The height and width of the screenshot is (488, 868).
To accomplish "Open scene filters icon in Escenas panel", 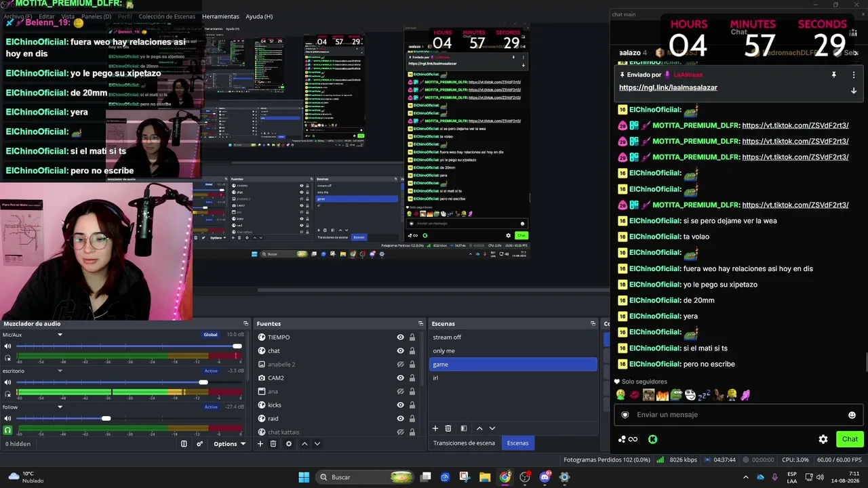I will point(464,428).
